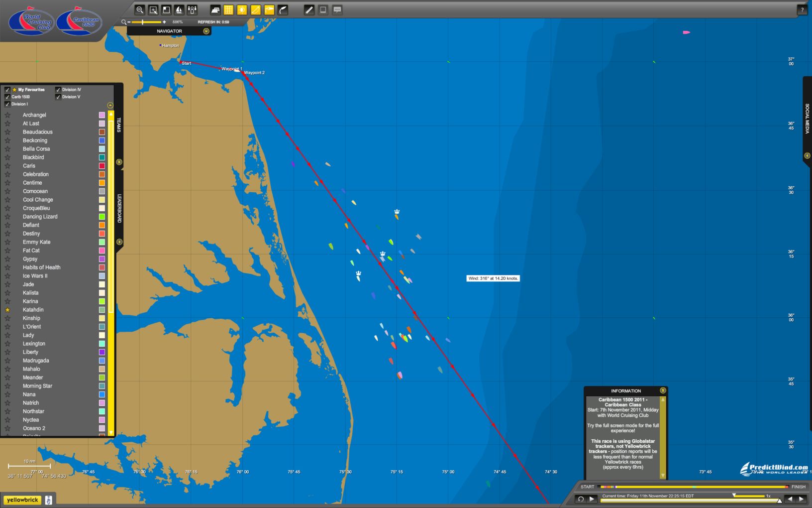Click the minus zoom button
812x508 pixels.
(x=129, y=22)
